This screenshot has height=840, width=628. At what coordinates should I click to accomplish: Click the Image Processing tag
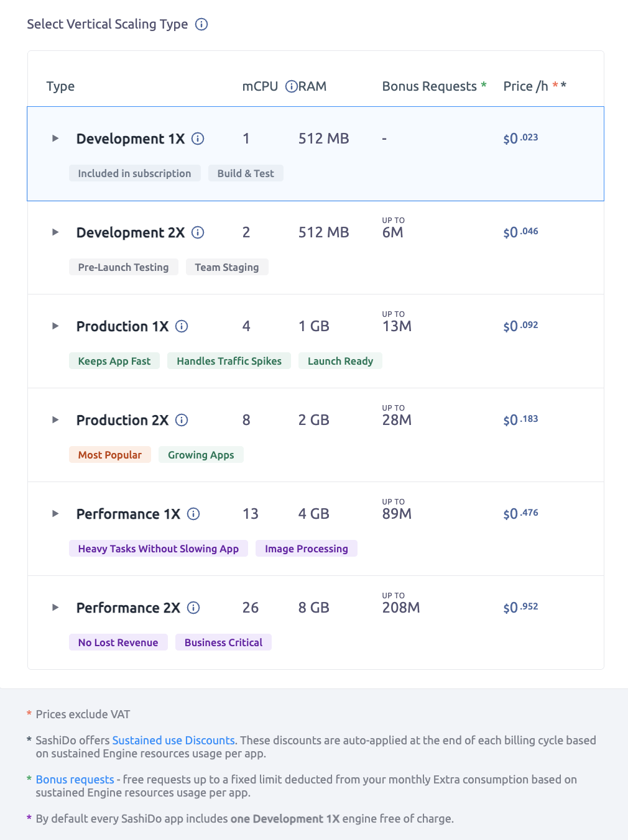(307, 549)
